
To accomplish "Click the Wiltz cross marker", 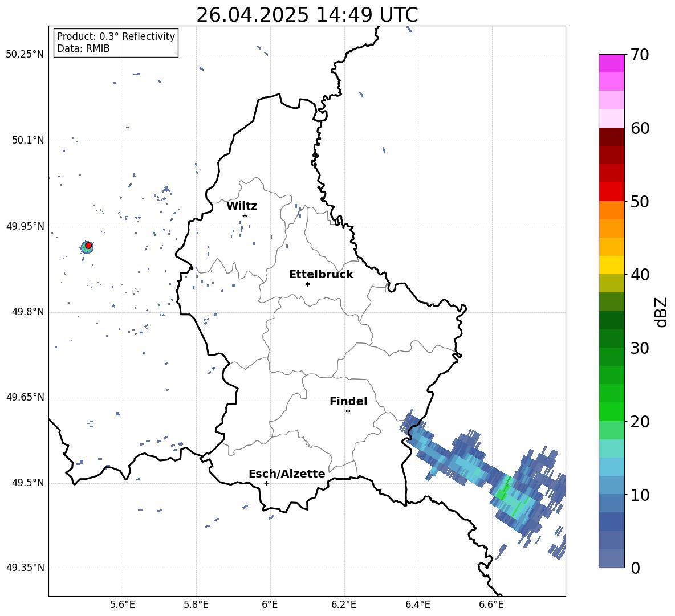I will click(245, 215).
